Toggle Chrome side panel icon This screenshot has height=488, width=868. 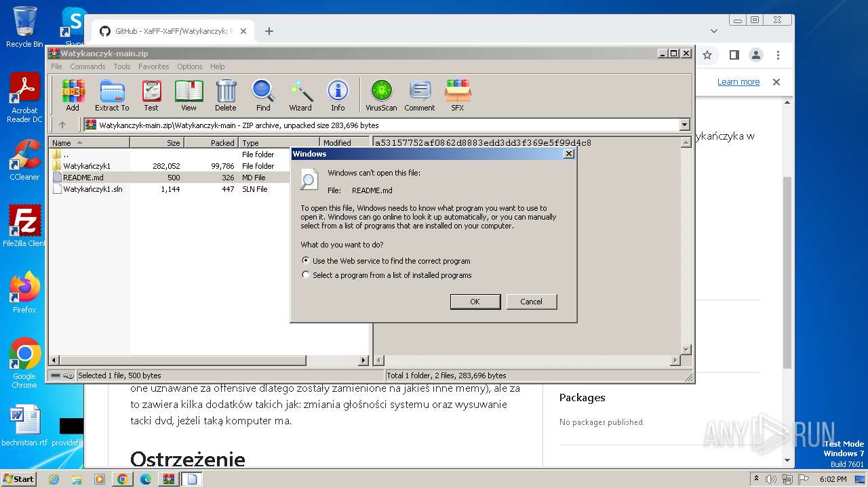734,55
